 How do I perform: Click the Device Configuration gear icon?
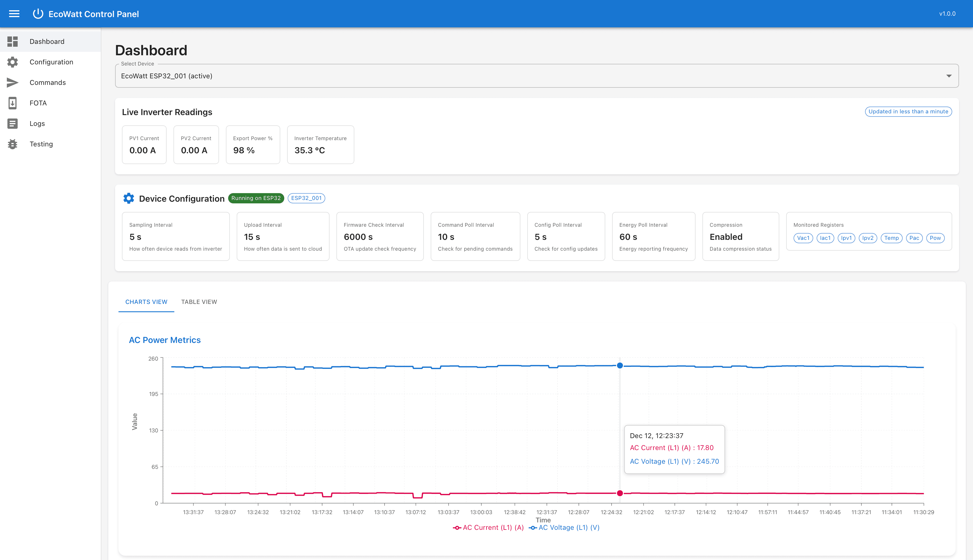(x=128, y=198)
